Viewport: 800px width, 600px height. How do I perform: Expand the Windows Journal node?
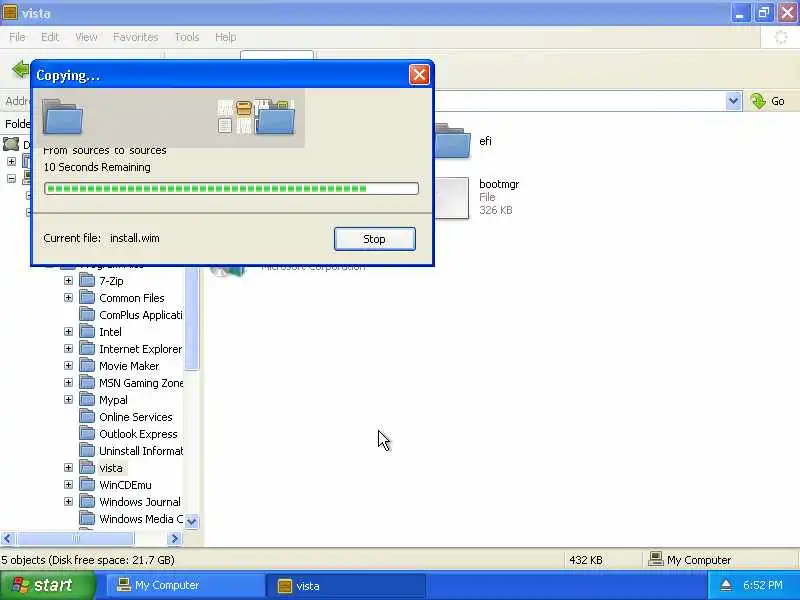[x=68, y=502]
